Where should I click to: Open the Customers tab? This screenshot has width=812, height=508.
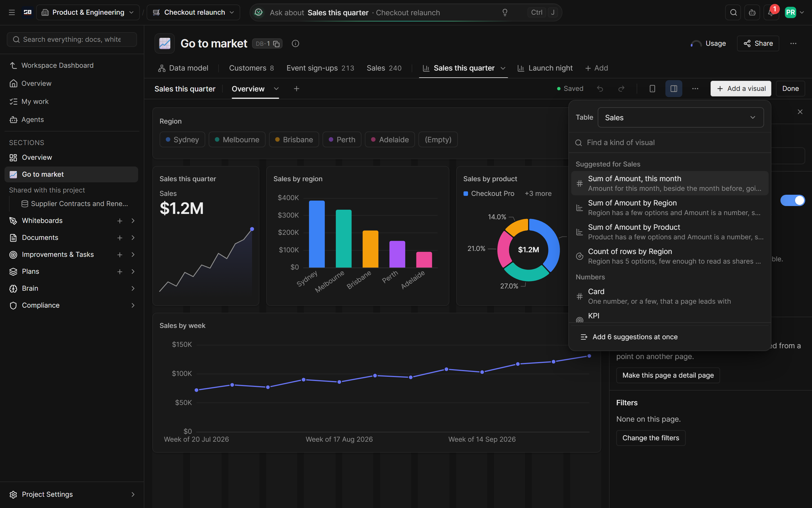(x=251, y=68)
